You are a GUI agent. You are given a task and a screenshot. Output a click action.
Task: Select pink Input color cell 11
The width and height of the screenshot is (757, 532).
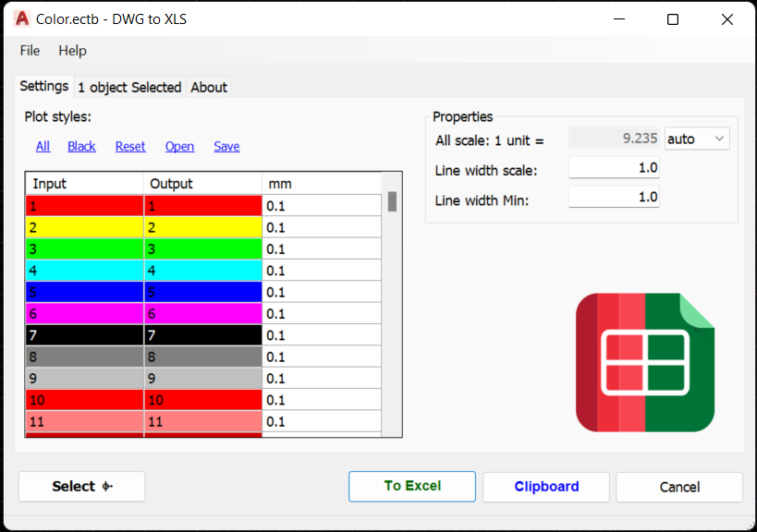(84, 421)
